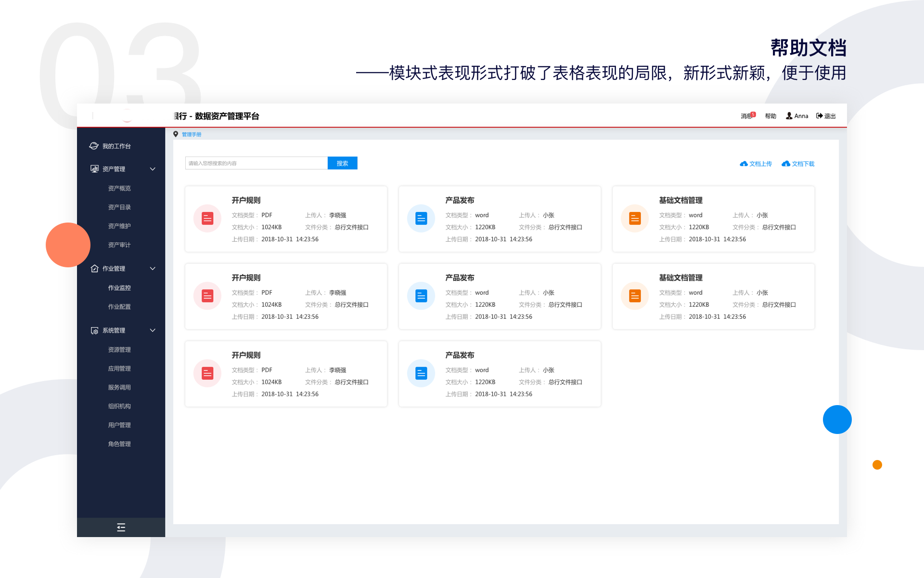Click the 退出 logout icon
The width and height of the screenshot is (924, 578).
(x=819, y=116)
